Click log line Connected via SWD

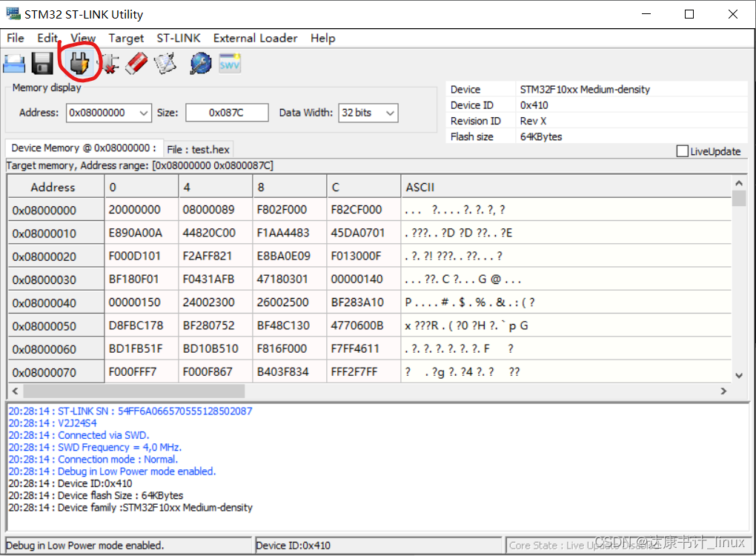click(79, 435)
